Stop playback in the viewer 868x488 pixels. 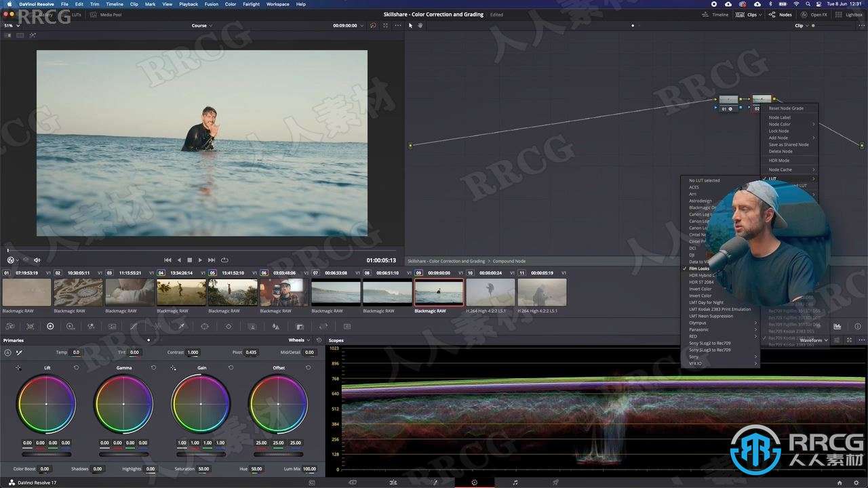(190, 260)
